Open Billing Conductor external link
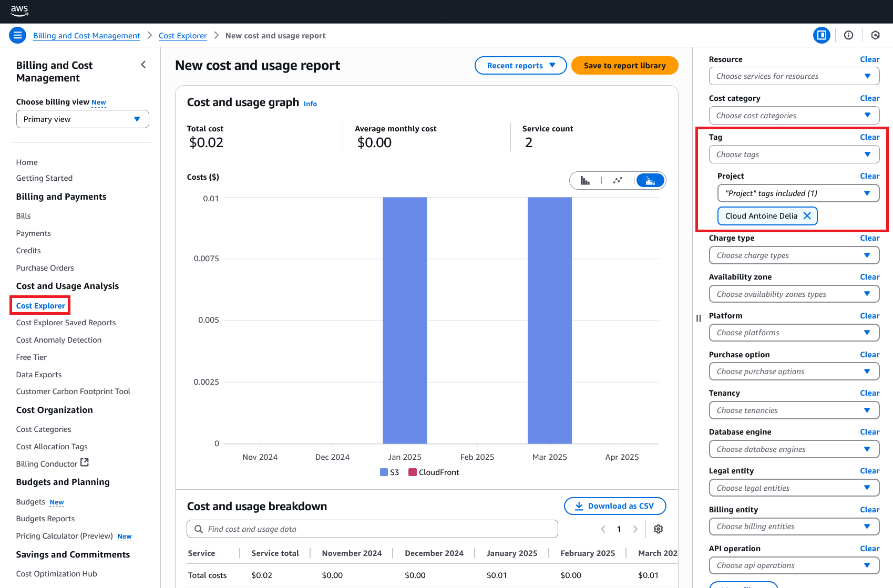Viewport: 893px width, 588px height. click(52, 463)
